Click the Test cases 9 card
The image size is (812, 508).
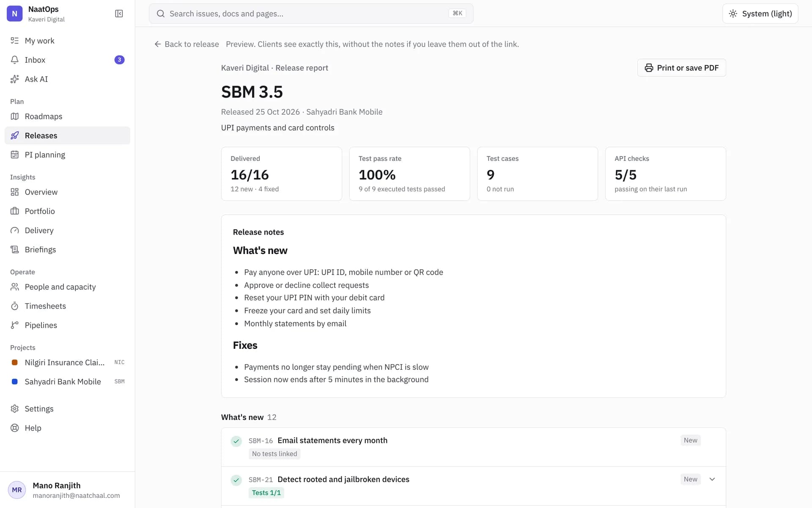tap(537, 174)
